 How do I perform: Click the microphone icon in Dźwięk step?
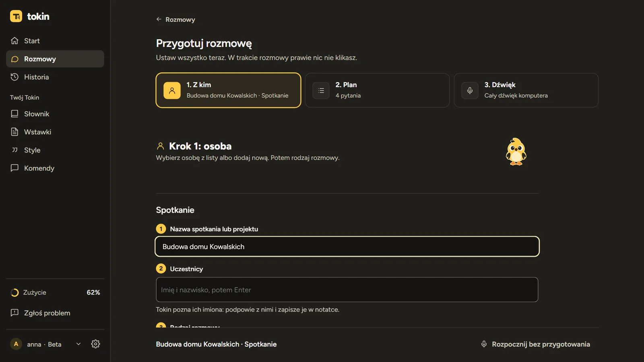[470, 90]
